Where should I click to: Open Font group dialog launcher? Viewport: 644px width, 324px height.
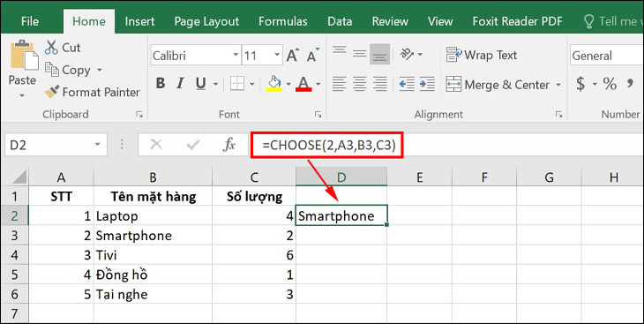(x=318, y=115)
